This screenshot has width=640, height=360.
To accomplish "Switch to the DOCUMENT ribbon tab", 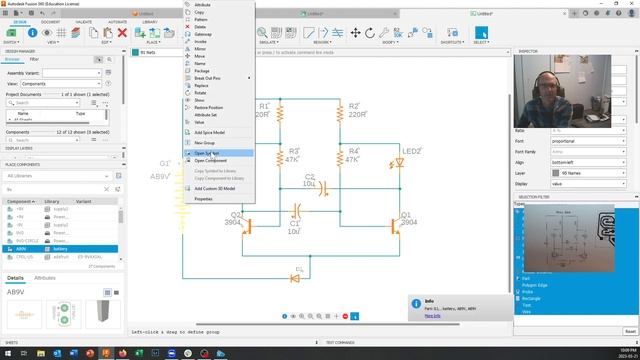I will (x=50, y=22).
